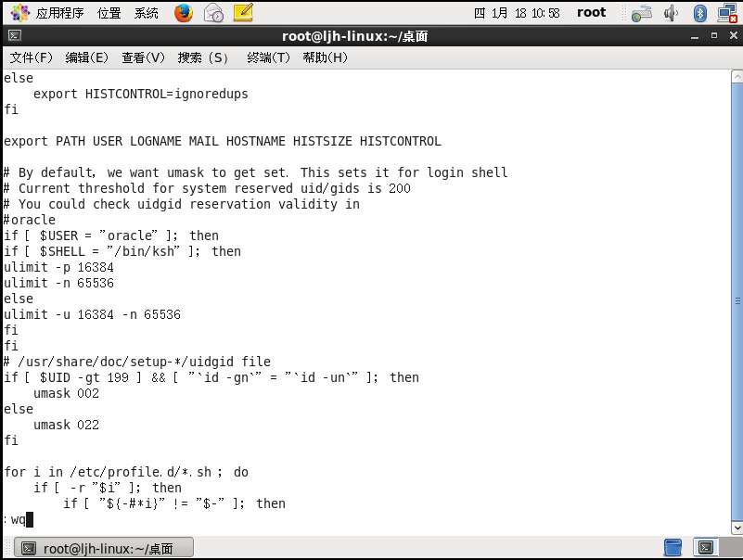Open the 帮助(H) menu
This screenshot has width=743, height=560.
tap(325, 57)
